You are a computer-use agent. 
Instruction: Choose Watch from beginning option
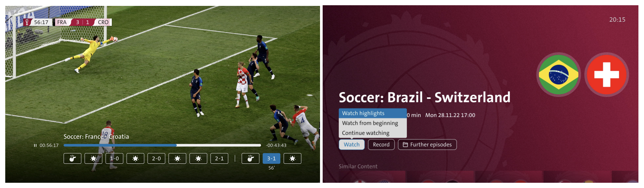click(x=373, y=123)
